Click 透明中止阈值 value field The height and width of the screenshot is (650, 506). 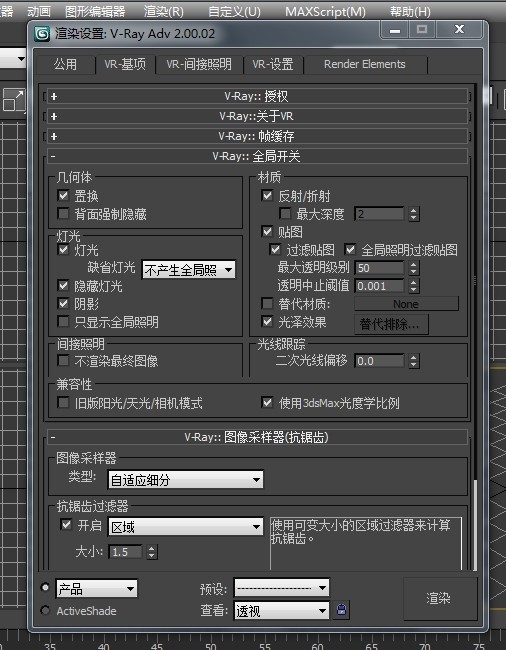pyautogui.click(x=379, y=286)
